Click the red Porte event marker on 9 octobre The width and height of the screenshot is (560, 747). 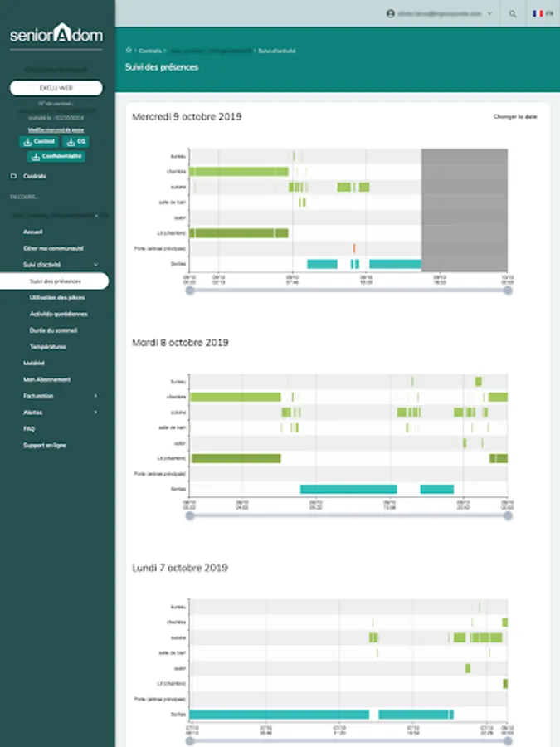353,248
